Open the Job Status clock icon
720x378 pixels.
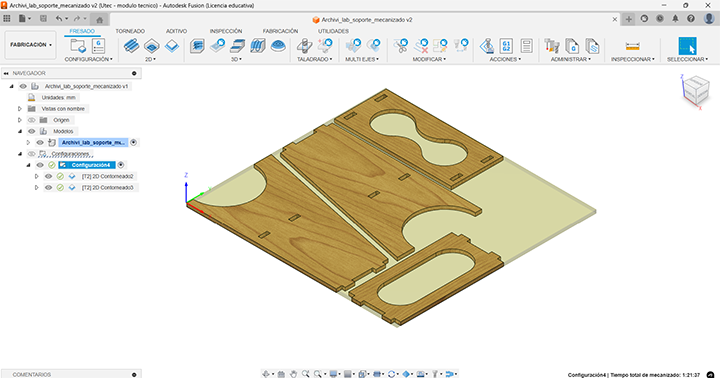660,19
